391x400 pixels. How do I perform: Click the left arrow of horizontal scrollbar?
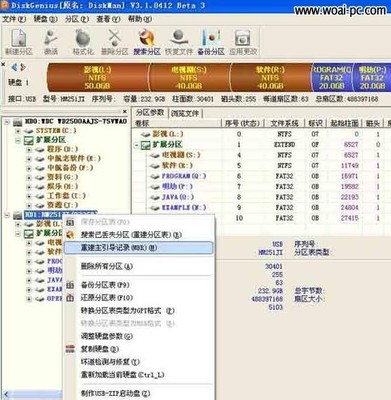[6, 395]
